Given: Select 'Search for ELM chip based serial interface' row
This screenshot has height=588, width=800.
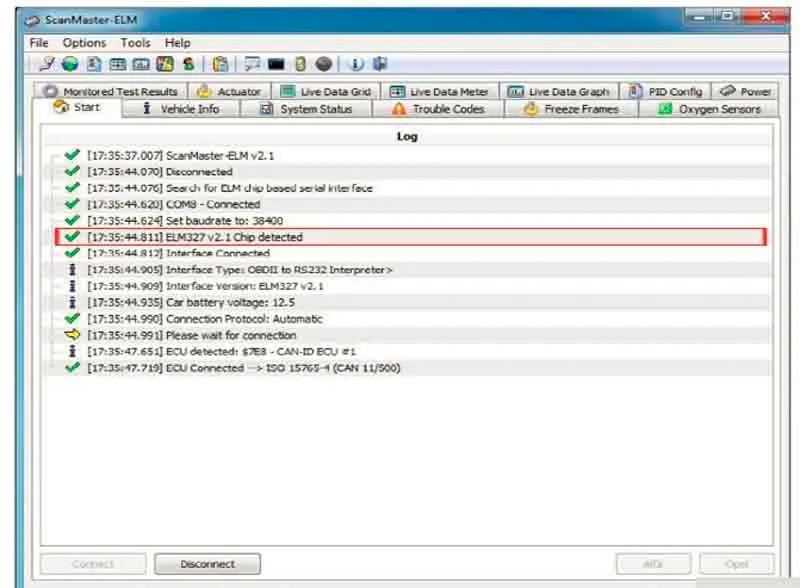Looking at the screenshot, I should click(x=407, y=188).
